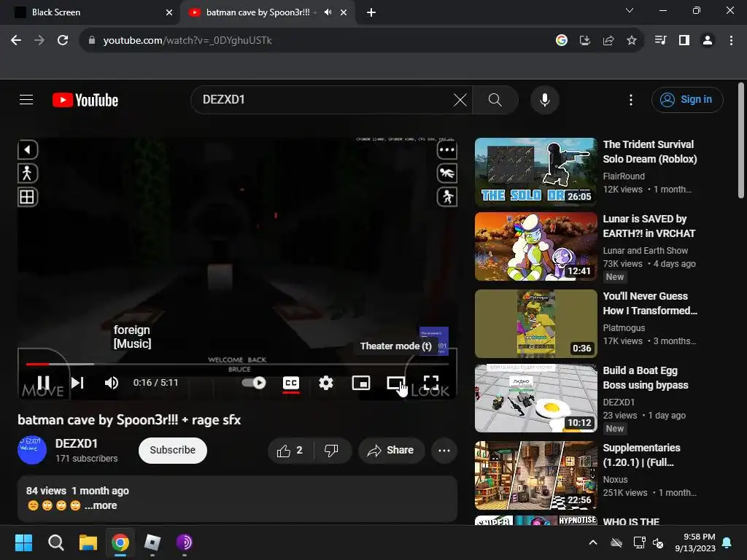This screenshot has width=747, height=560.
Task: Open the Chrome three-dot menu
Action: [731, 41]
